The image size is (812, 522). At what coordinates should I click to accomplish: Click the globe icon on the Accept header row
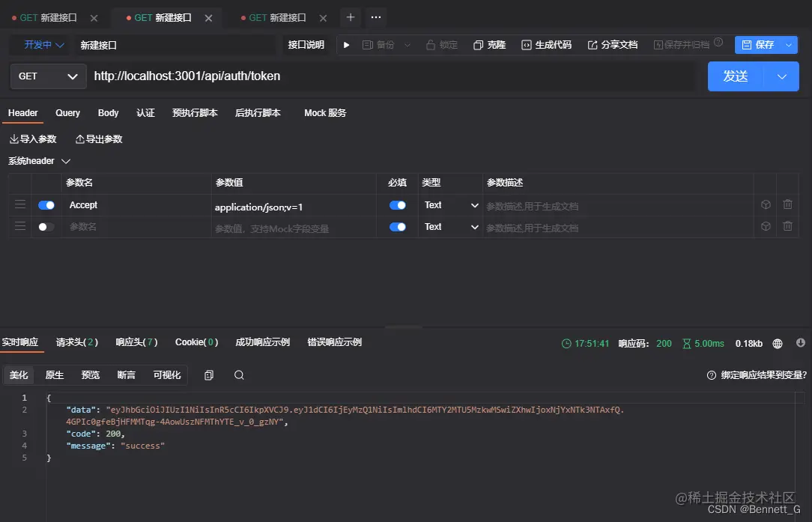point(764,204)
